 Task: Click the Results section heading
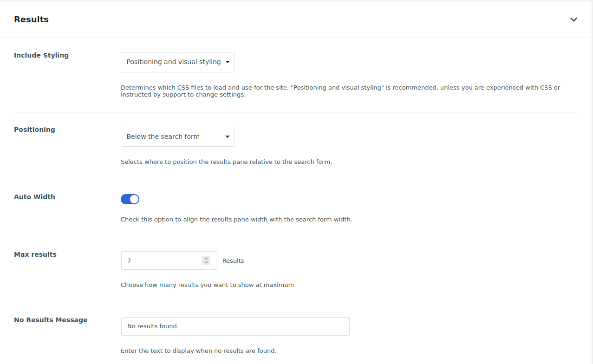[x=31, y=19]
